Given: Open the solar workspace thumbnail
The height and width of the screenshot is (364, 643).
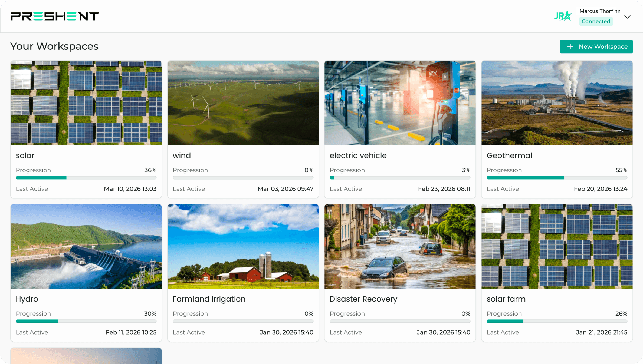Looking at the screenshot, I should [x=86, y=103].
